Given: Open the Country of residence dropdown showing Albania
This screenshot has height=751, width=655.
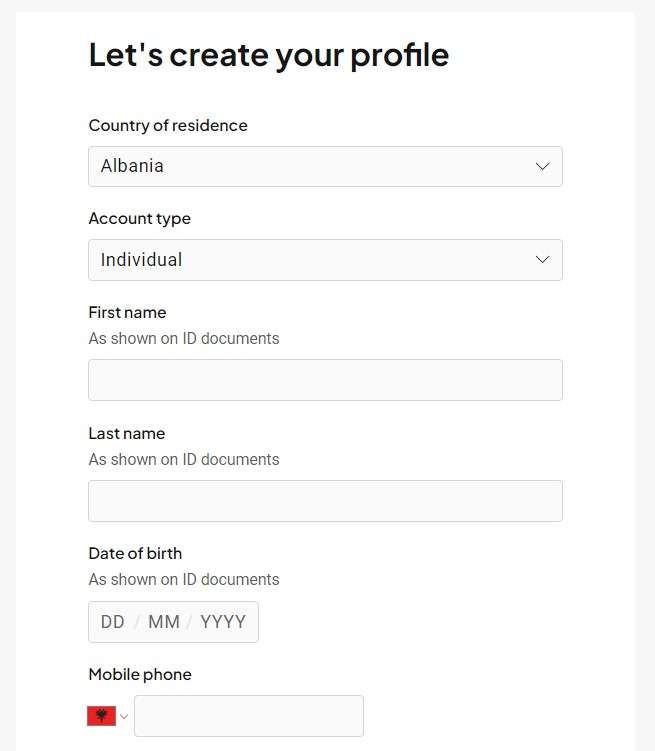Looking at the screenshot, I should 325,166.
